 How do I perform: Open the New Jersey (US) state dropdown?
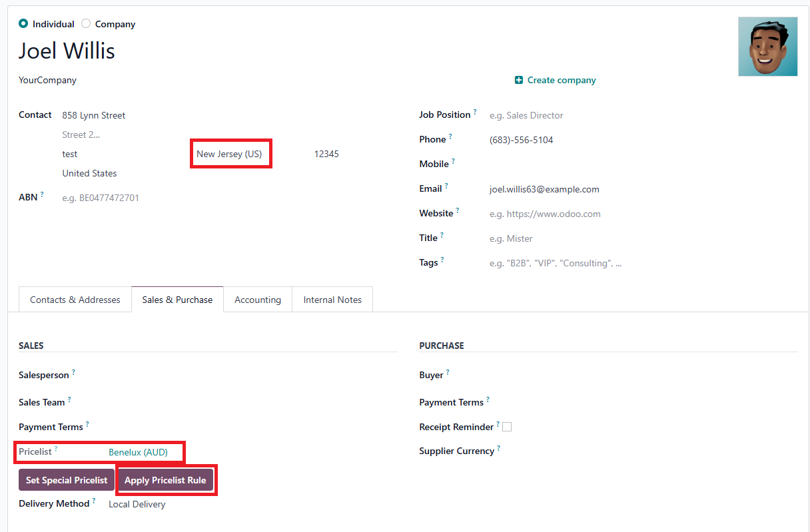click(230, 154)
